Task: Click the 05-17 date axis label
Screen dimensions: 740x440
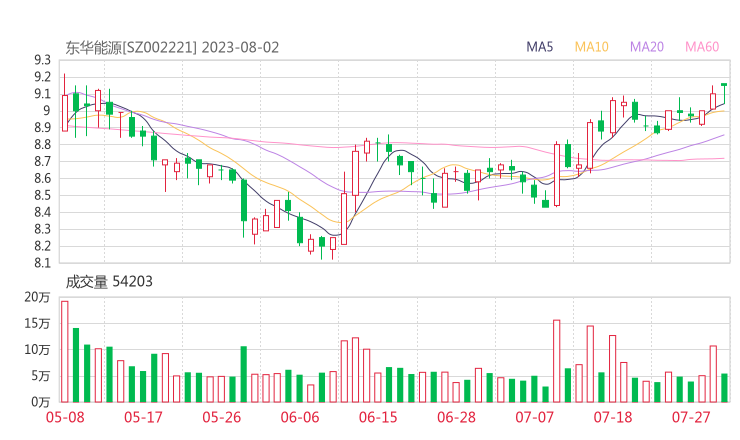Action: tap(143, 417)
